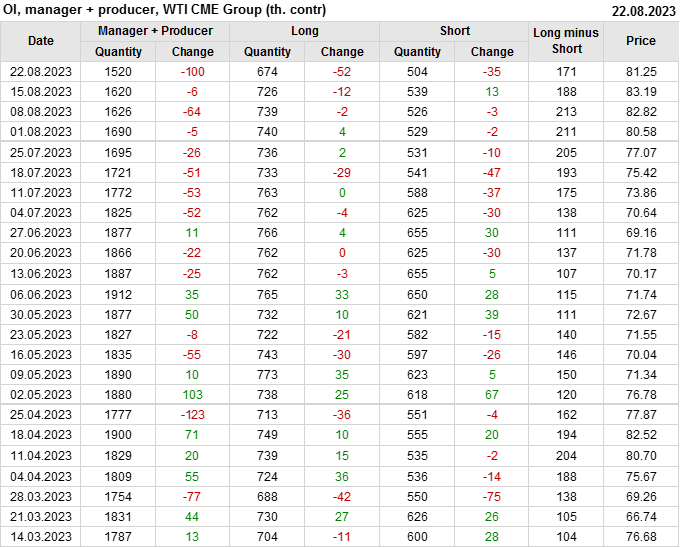Select the Short change value -75

click(492, 496)
